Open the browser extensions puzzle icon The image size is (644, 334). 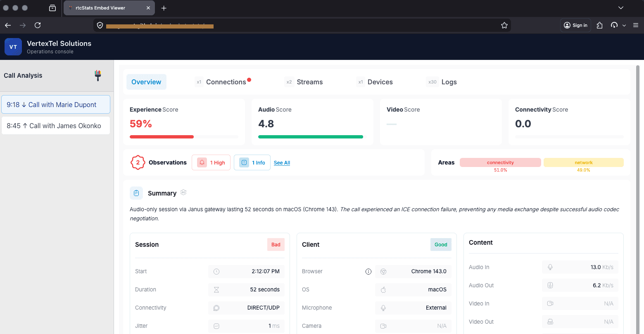point(599,25)
